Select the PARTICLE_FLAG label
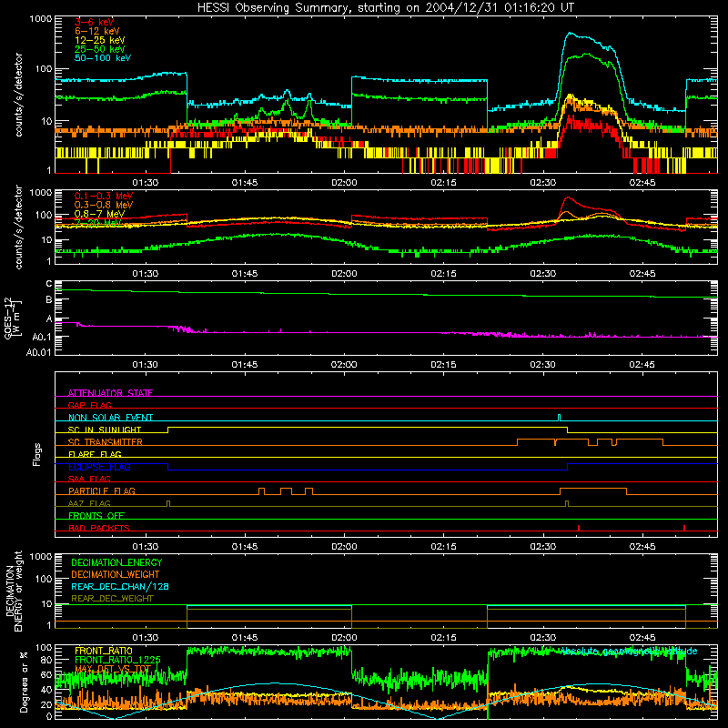Image resolution: width=728 pixels, height=728 pixels. [x=102, y=491]
